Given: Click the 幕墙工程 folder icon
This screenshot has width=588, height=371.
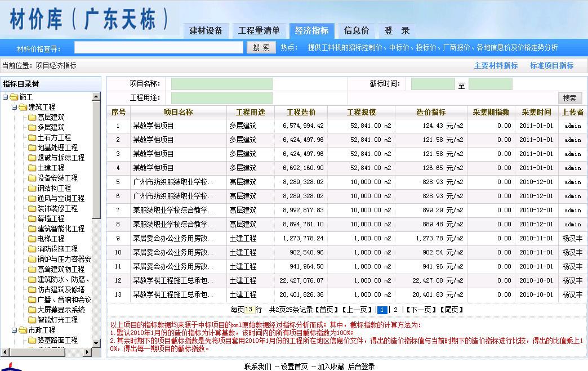Looking at the screenshot, I should 32,218.
